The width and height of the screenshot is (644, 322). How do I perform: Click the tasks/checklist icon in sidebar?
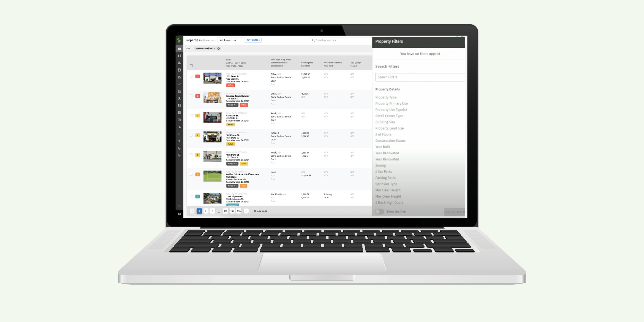179,84
